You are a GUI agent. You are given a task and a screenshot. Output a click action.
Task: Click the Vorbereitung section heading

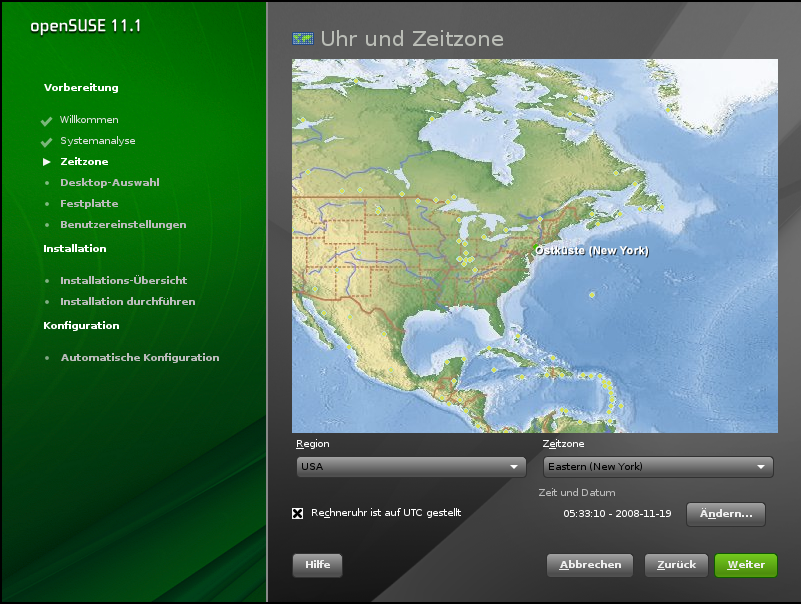point(81,87)
